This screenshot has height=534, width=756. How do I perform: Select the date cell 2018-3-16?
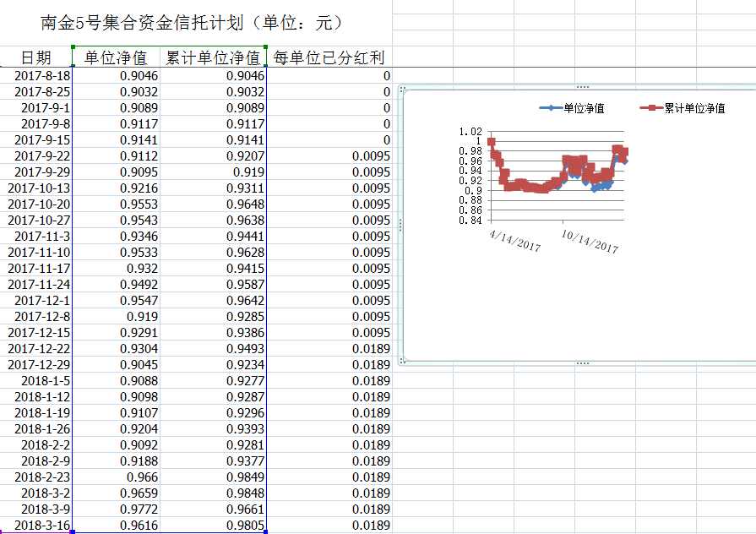tap(42, 526)
